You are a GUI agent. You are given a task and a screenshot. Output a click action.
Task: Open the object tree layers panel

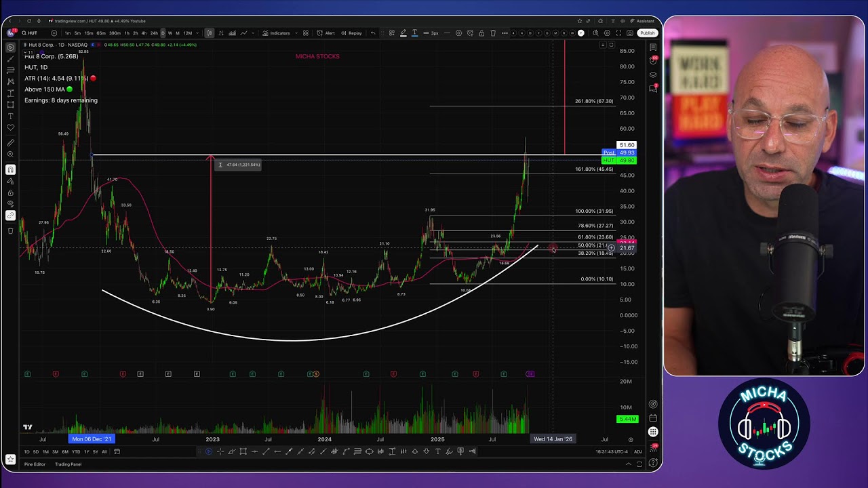click(x=653, y=75)
